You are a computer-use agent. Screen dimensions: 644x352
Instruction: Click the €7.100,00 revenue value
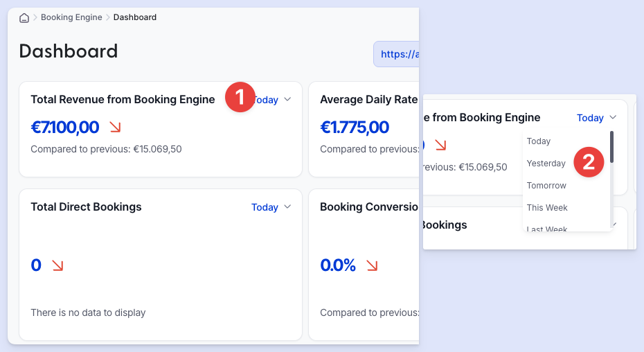point(65,127)
